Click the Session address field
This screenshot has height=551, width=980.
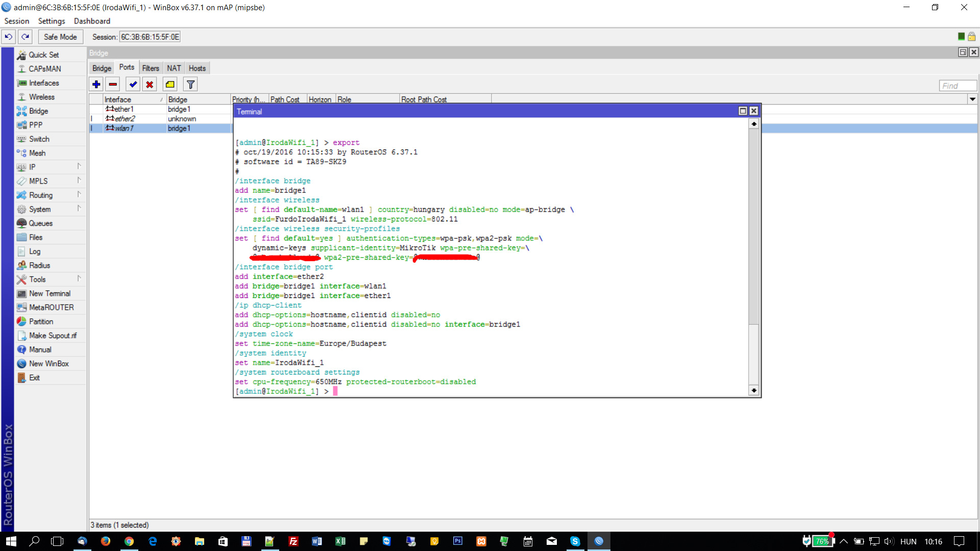point(150,37)
